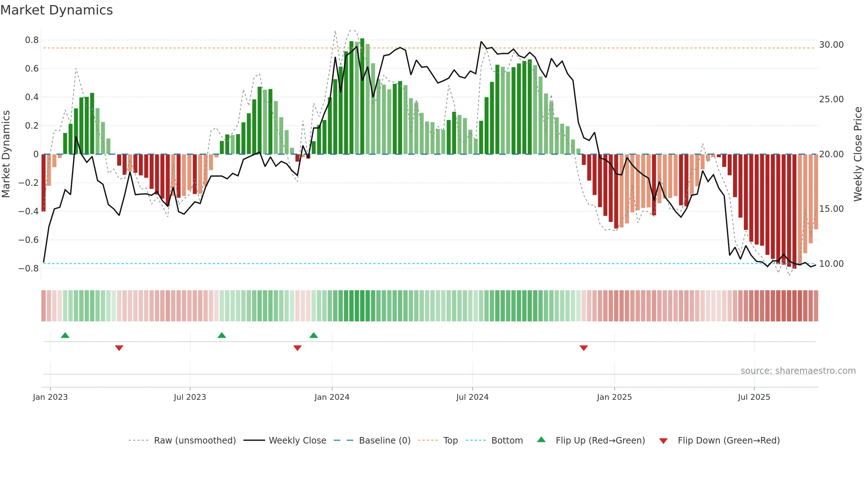Click the −0.2 left-axis tick label
The image size is (868, 488).
29,183
